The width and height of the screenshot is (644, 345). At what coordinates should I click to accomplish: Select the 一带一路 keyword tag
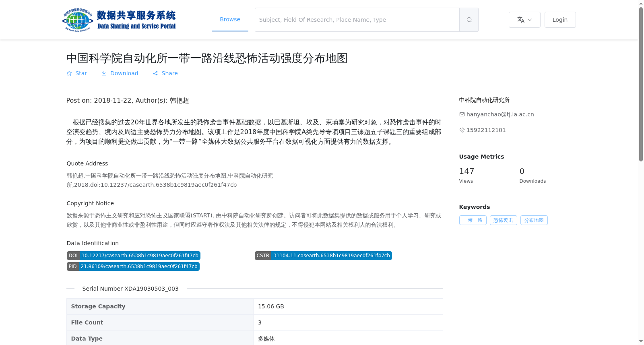click(x=473, y=220)
